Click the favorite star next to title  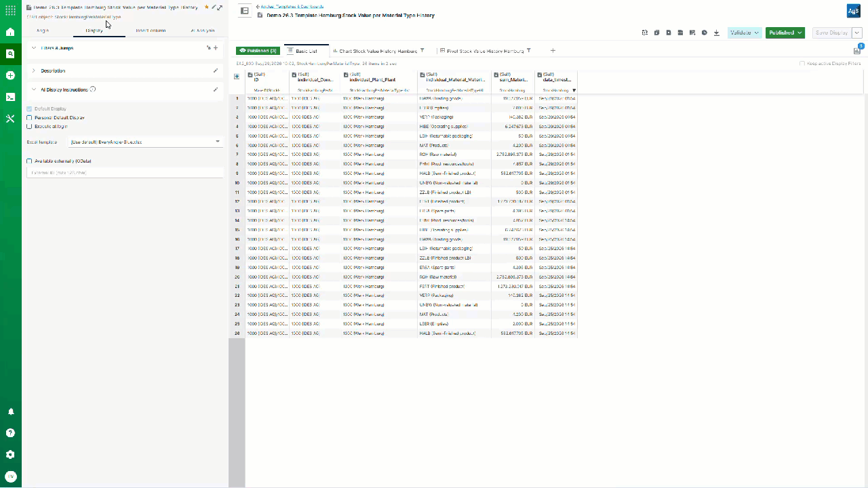(x=207, y=7)
